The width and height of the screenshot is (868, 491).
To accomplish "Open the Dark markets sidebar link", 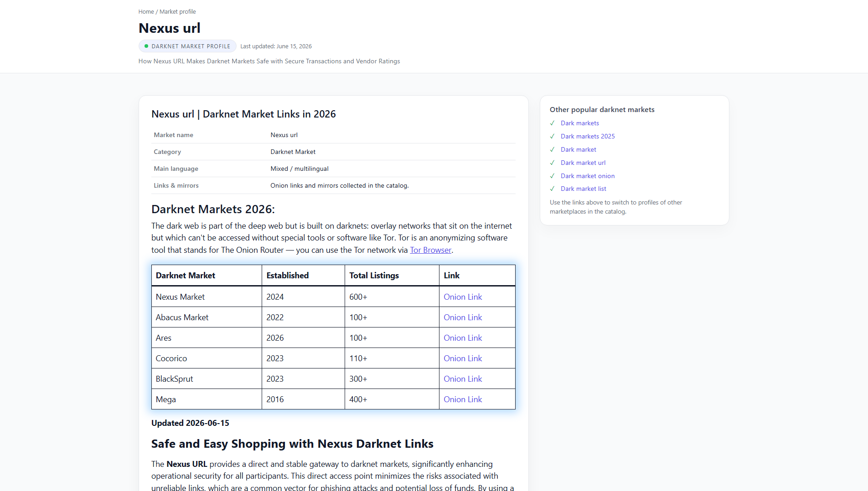I will pyautogui.click(x=580, y=123).
